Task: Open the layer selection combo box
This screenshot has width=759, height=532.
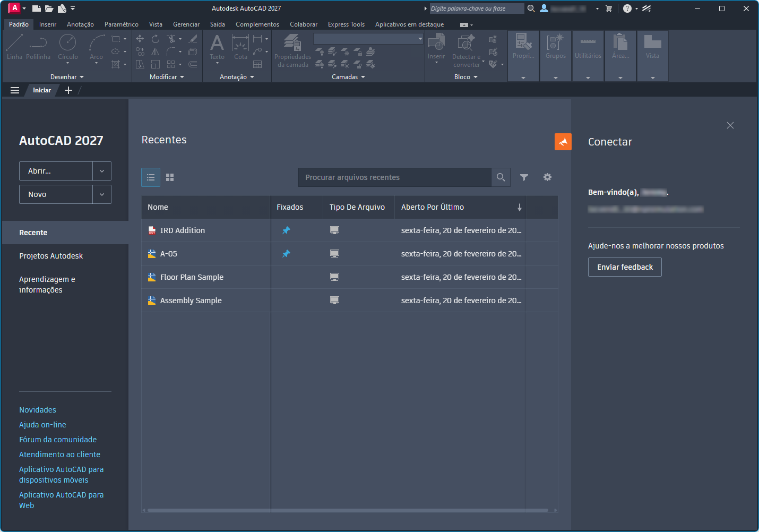Action: [x=368, y=39]
